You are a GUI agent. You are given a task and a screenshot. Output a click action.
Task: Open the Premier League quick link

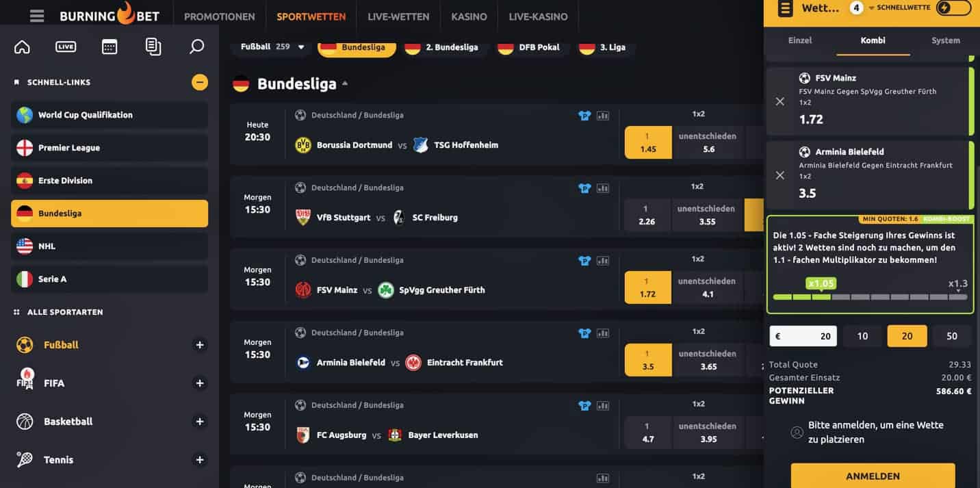click(109, 148)
